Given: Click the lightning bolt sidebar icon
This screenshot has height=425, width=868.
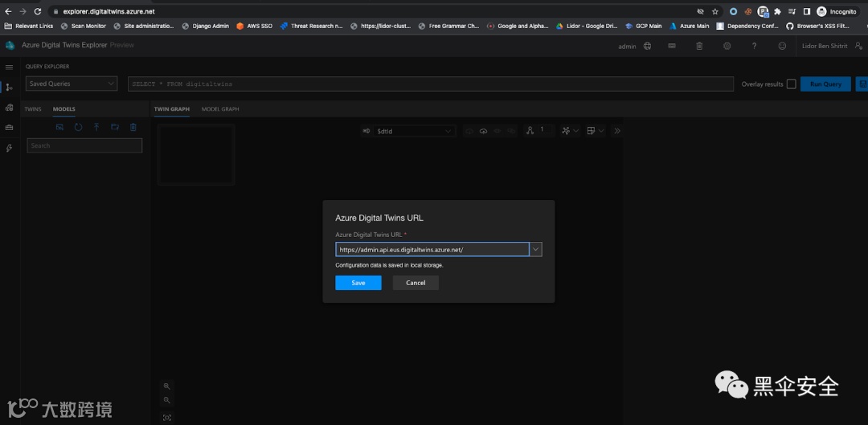Looking at the screenshot, I should [x=9, y=148].
